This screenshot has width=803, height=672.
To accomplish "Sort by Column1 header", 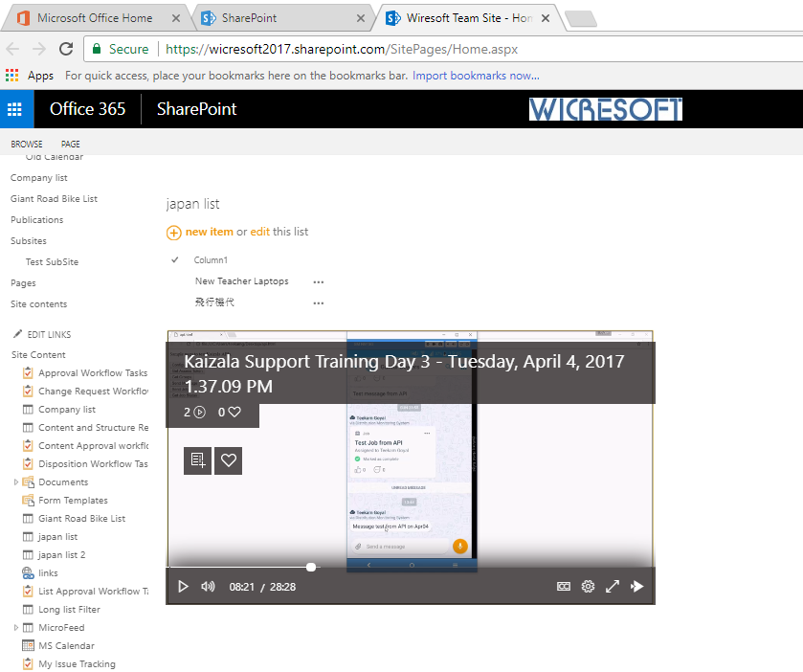I will (x=211, y=260).
